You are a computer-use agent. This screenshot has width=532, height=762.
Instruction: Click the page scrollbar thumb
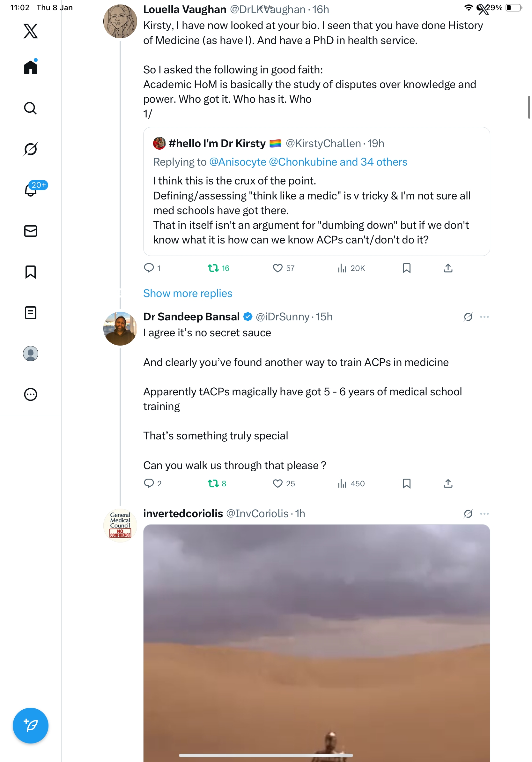(529, 107)
